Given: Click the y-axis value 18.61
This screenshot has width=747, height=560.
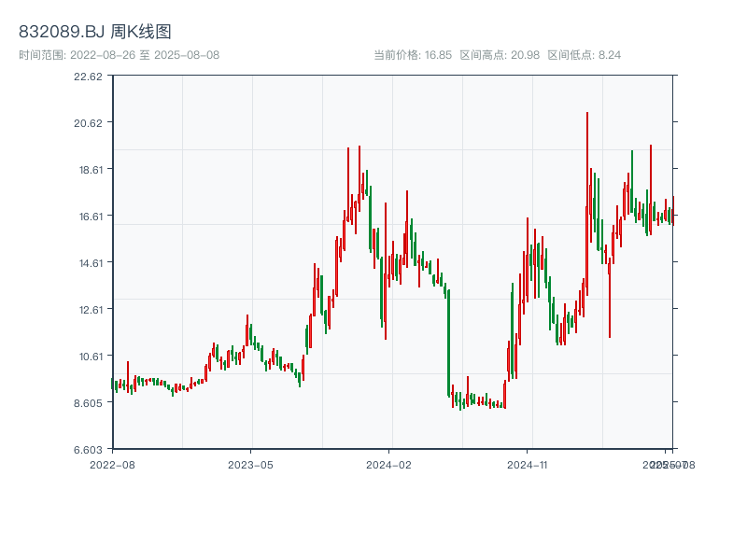Looking at the screenshot, I should pos(91,170).
